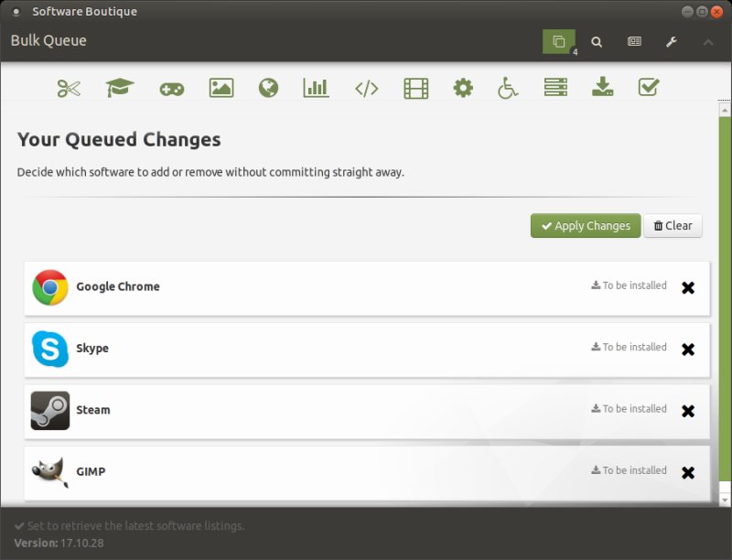The width and height of the screenshot is (732, 560).
Task: Remove Google Chrome from the queue
Action: point(688,288)
